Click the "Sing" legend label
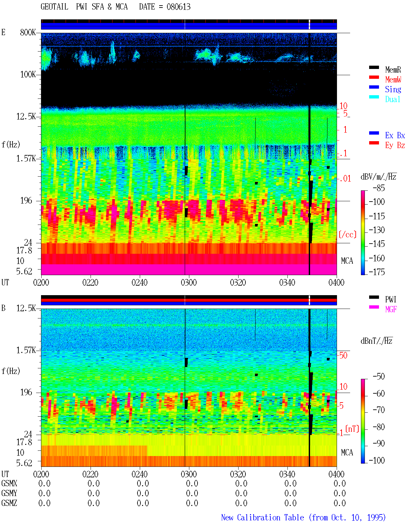 pyautogui.click(x=393, y=89)
